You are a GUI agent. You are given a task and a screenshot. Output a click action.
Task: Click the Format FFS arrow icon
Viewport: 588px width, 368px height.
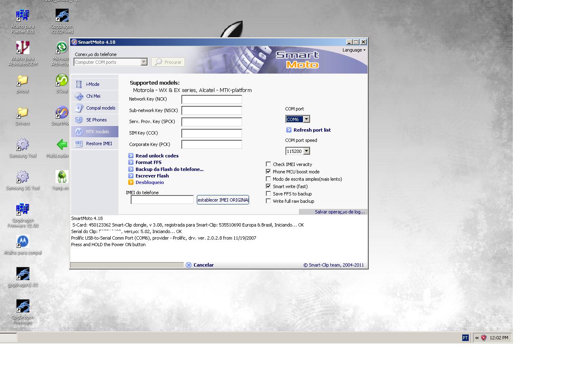(x=131, y=162)
